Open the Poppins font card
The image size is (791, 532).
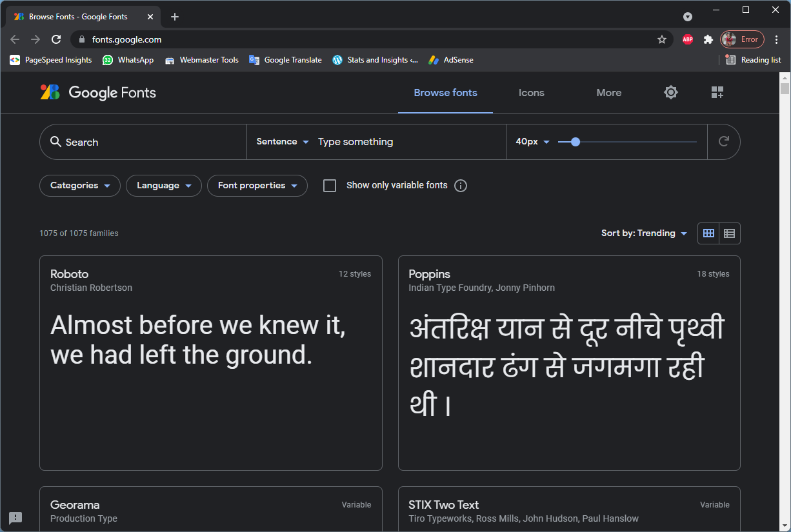569,363
